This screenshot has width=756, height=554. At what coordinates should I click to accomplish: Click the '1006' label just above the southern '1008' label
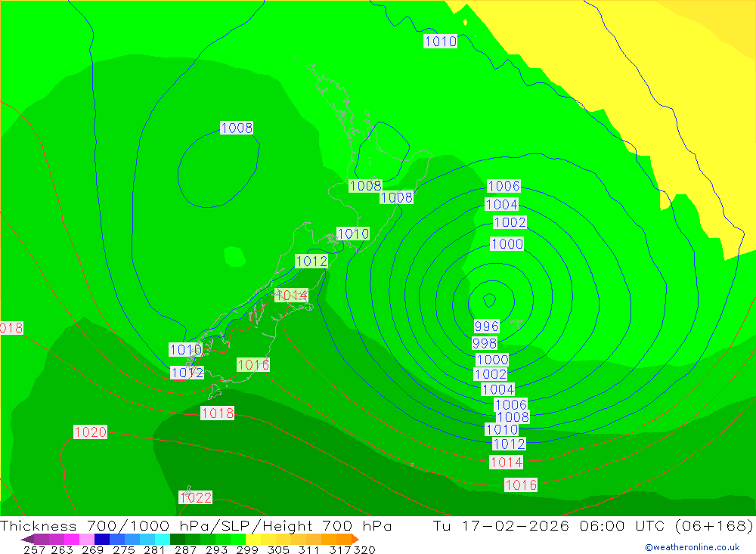pyautogui.click(x=511, y=404)
